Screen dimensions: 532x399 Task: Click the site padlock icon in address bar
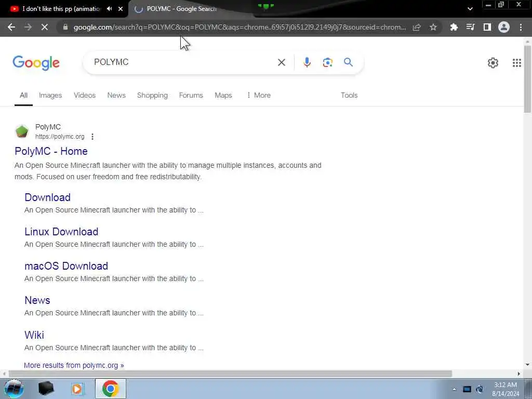[65, 27]
